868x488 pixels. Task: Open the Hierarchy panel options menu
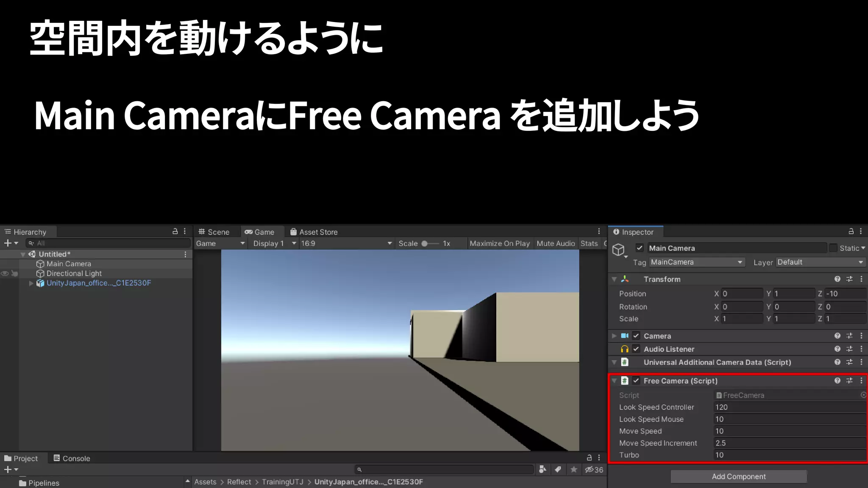click(185, 231)
